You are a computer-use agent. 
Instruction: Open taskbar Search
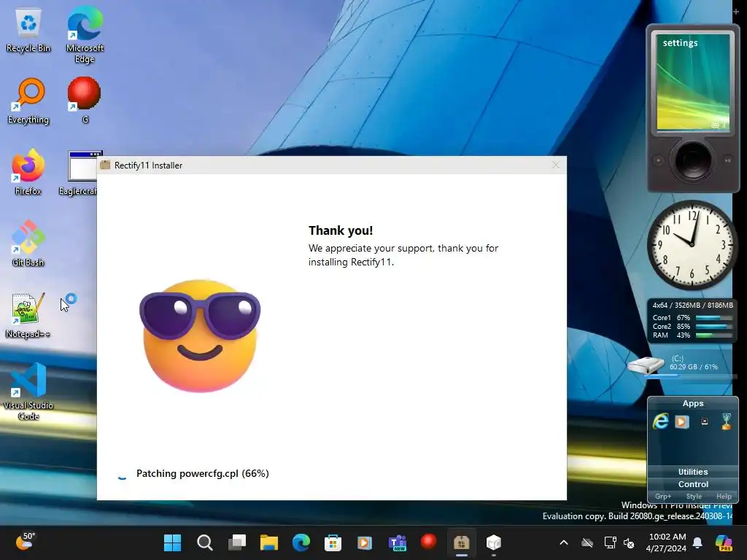tap(205, 542)
